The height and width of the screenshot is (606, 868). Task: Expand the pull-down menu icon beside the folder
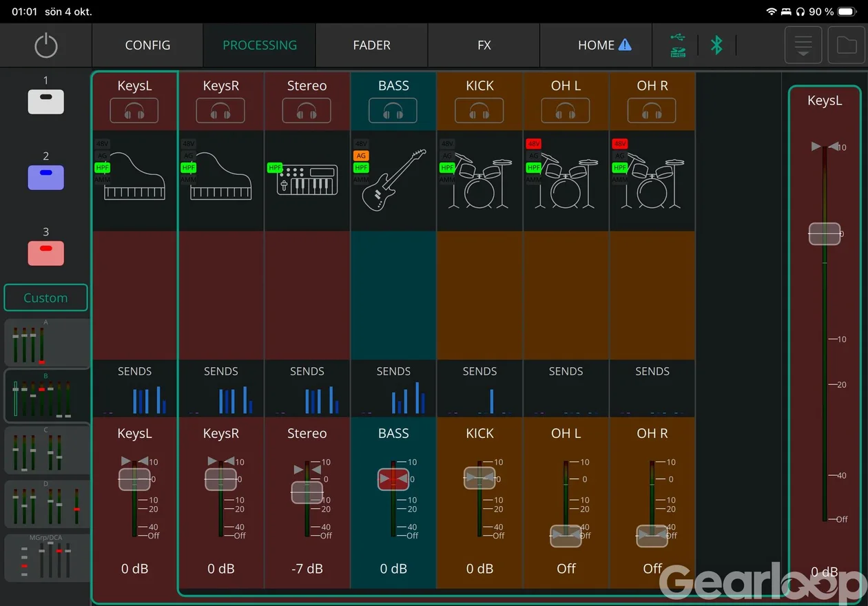803,45
